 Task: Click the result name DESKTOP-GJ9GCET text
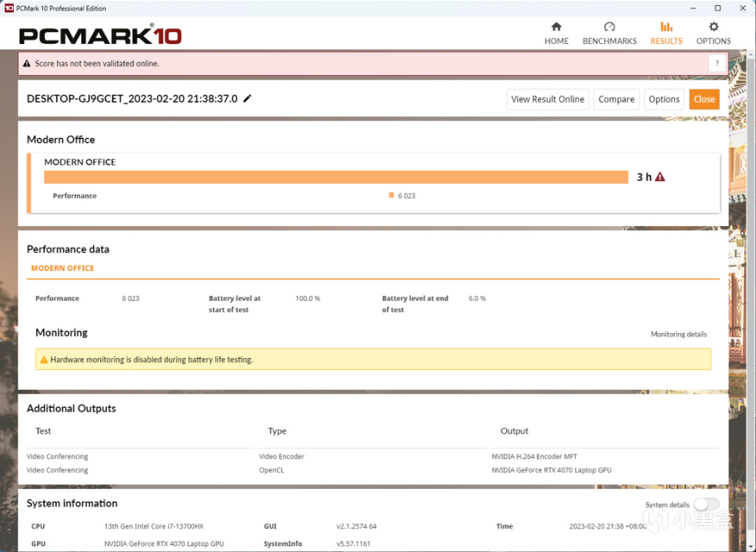[132, 99]
